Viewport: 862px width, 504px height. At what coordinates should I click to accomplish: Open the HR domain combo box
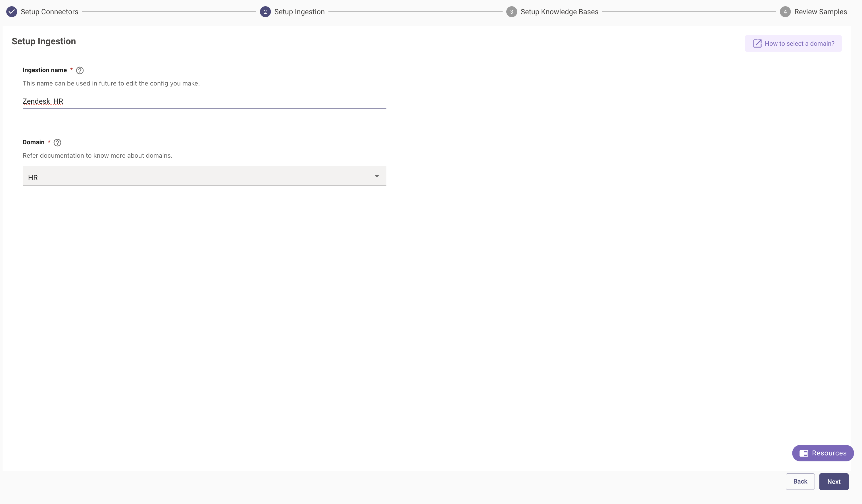(204, 176)
